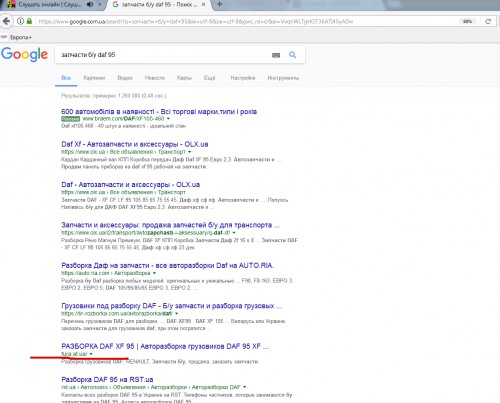Click the browser back arrow button

pos(6,21)
